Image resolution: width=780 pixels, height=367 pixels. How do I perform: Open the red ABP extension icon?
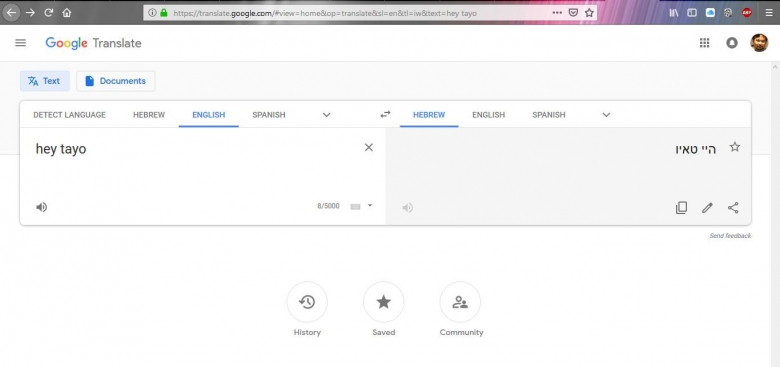click(x=747, y=13)
